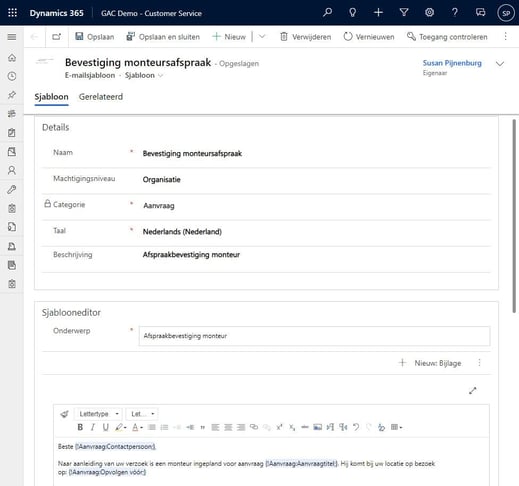
Task: Align text left in editor
Action: (215, 427)
